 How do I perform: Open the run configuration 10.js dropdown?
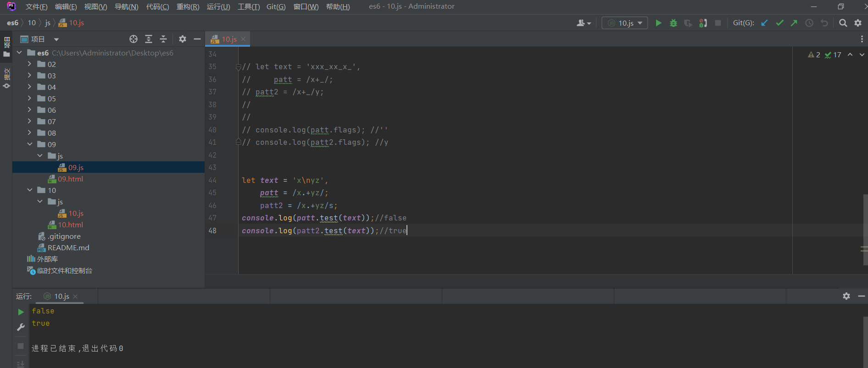[625, 23]
